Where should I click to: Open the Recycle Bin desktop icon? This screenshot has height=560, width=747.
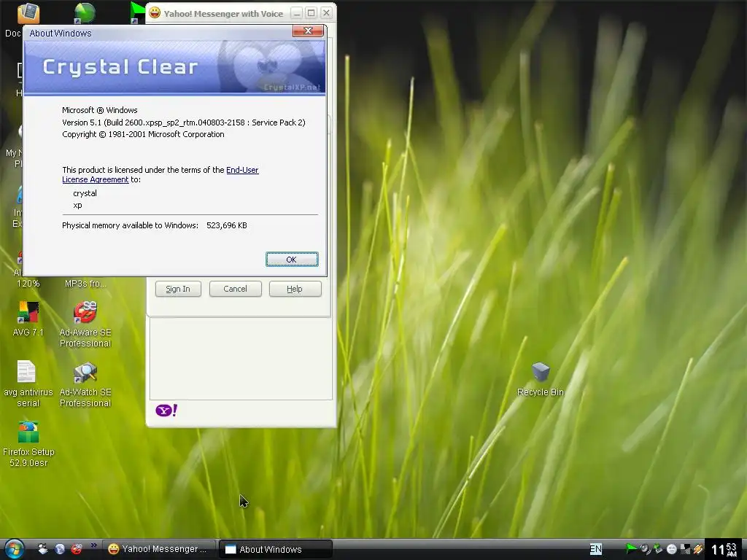coord(541,379)
